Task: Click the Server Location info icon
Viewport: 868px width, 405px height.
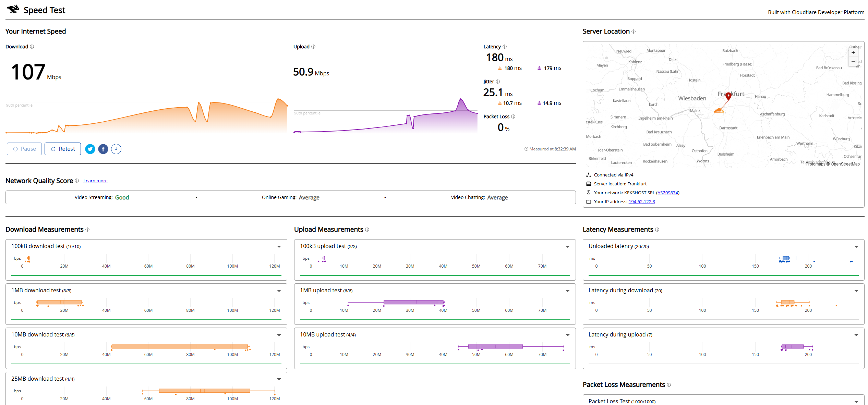Action: click(x=634, y=32)
